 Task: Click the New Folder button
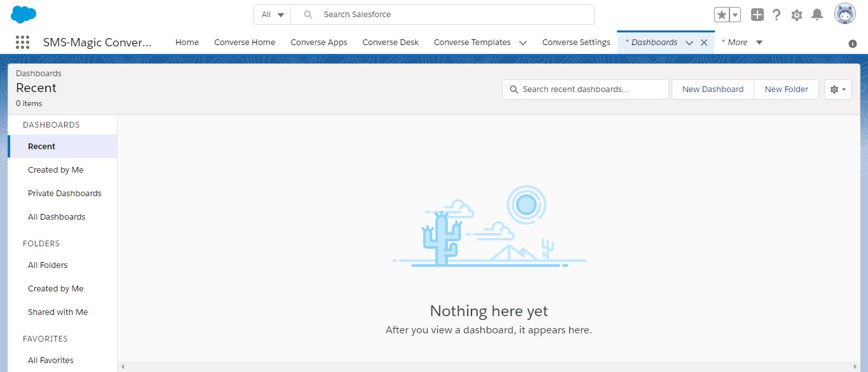(x=787, y=90)
